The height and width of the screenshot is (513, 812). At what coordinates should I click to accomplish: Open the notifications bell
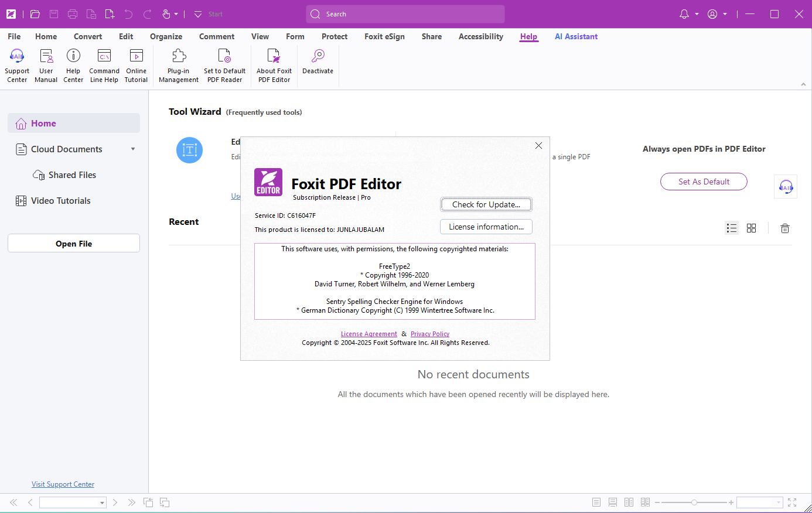pos(684,14)
